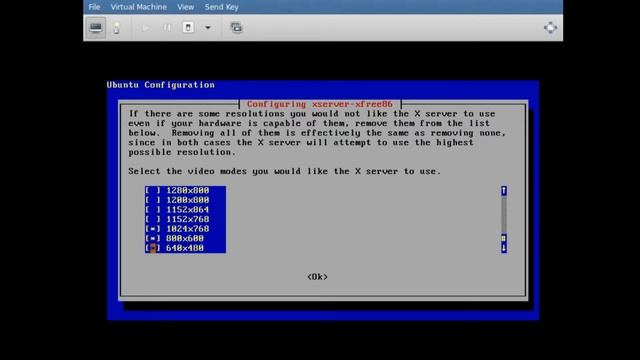Image resolution: width=640 pixels, height=360 pixels.
Task: Shut down the virtual machine
Action: click(x=188, y=28)
